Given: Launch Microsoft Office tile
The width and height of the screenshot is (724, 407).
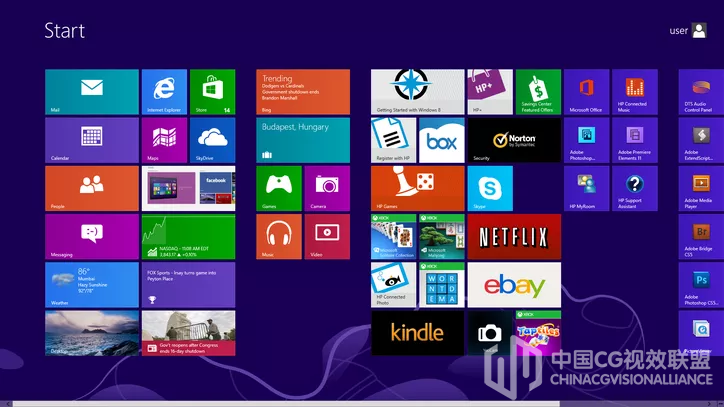Looking at the screenshot, I should tap(586, 92).
